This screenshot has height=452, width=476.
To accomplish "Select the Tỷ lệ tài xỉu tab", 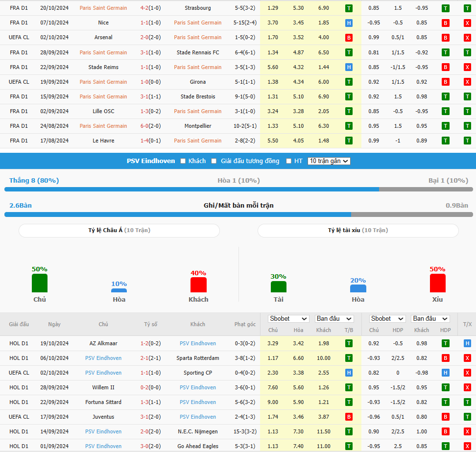I will click(358, 230).
